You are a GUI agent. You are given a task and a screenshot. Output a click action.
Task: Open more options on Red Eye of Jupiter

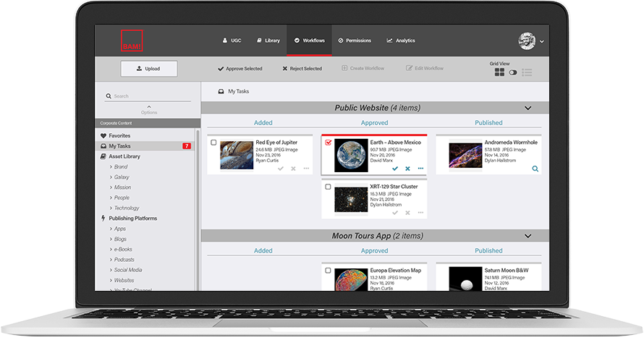coord(306,169)
